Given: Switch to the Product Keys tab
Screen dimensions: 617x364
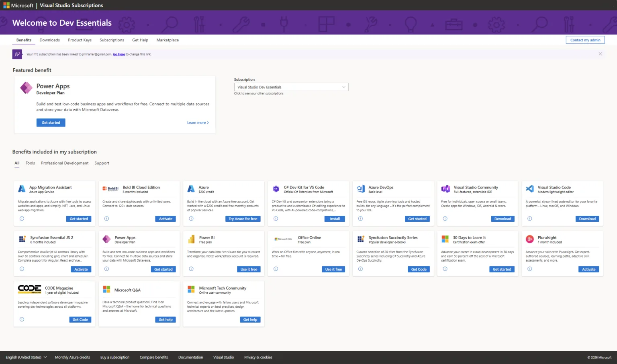Looking at the screenshot, I should [80, 40].
